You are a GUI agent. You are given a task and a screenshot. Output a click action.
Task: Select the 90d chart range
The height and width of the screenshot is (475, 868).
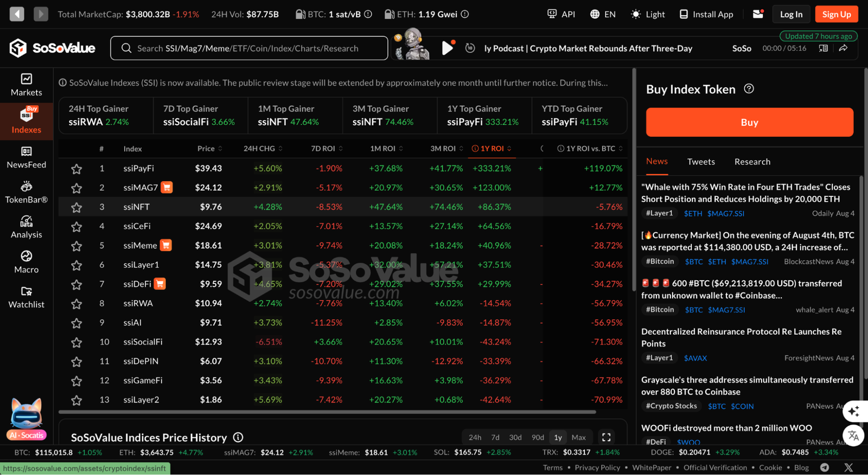[538, 437]
